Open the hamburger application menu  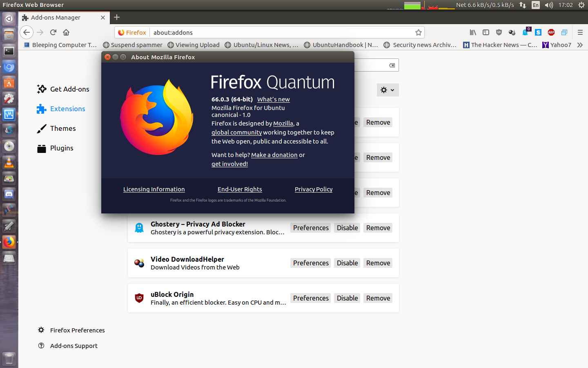point(580,32)
